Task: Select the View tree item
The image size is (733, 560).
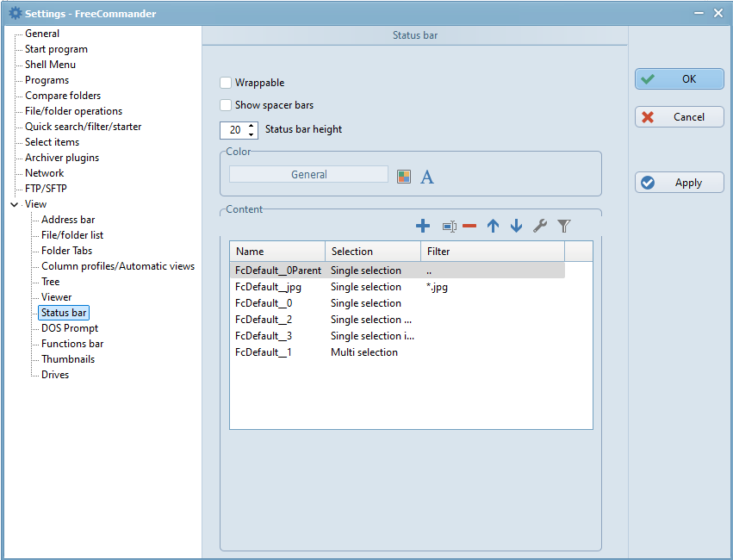Action: coord(35,204)
